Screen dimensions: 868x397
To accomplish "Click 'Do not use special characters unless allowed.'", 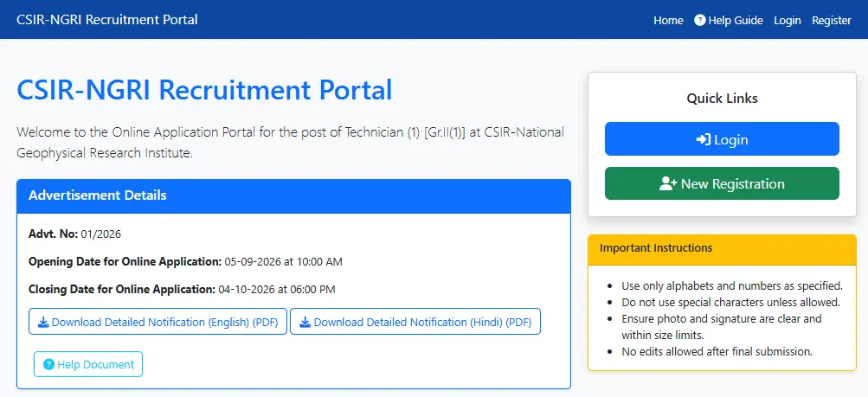I will tap(730, 303).
